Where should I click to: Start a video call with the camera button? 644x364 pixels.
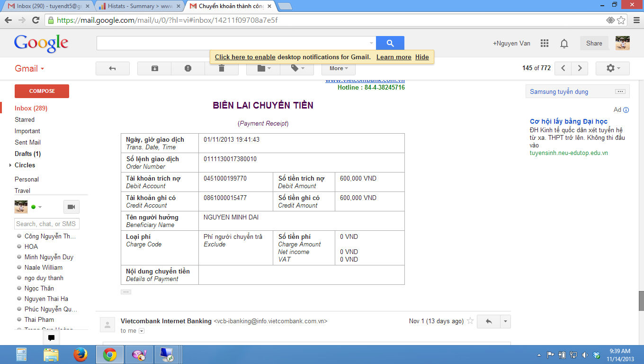point(72,207)
